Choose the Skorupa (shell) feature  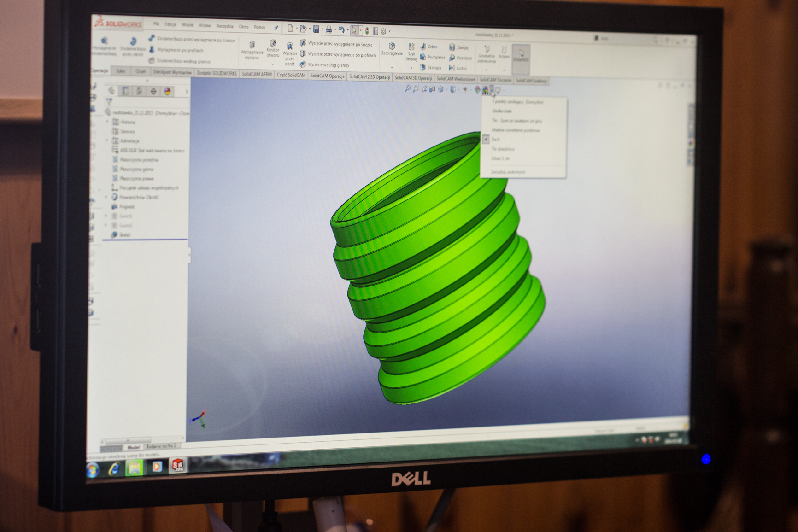pos(430,68)
